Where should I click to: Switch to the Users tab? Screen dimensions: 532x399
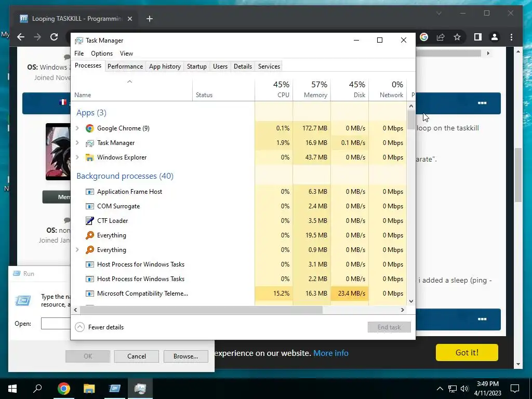220,66
